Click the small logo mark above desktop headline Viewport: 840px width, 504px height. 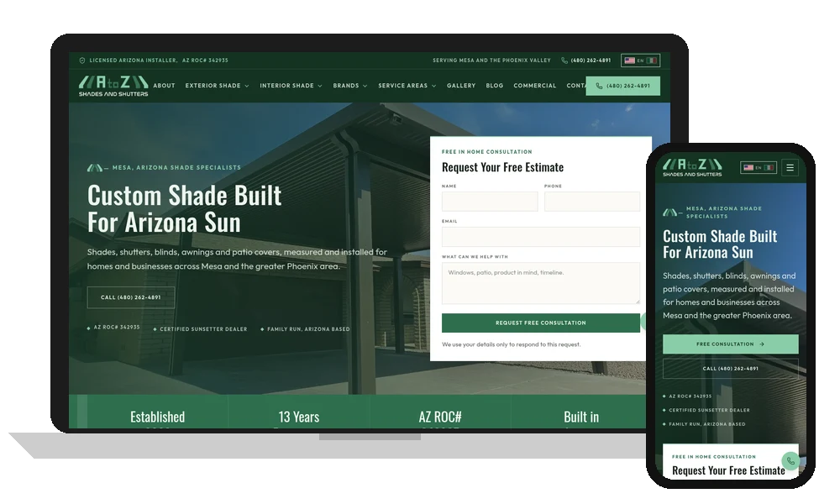tap(95, 168)
